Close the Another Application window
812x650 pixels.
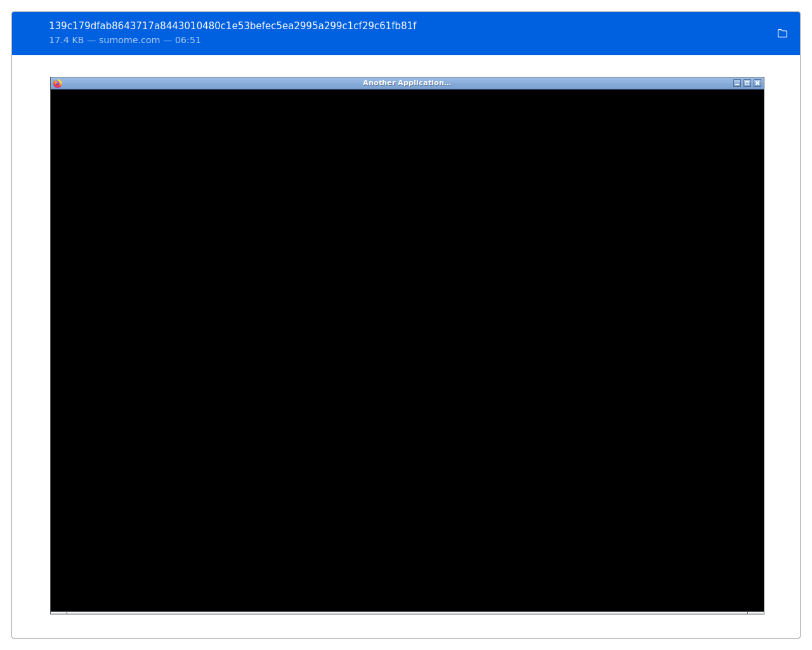click(x=757, y=83)
